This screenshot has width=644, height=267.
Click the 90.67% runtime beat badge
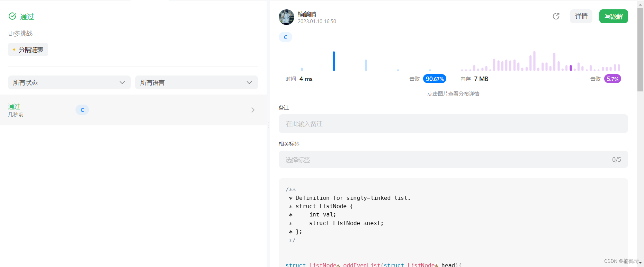pos(435,79)
